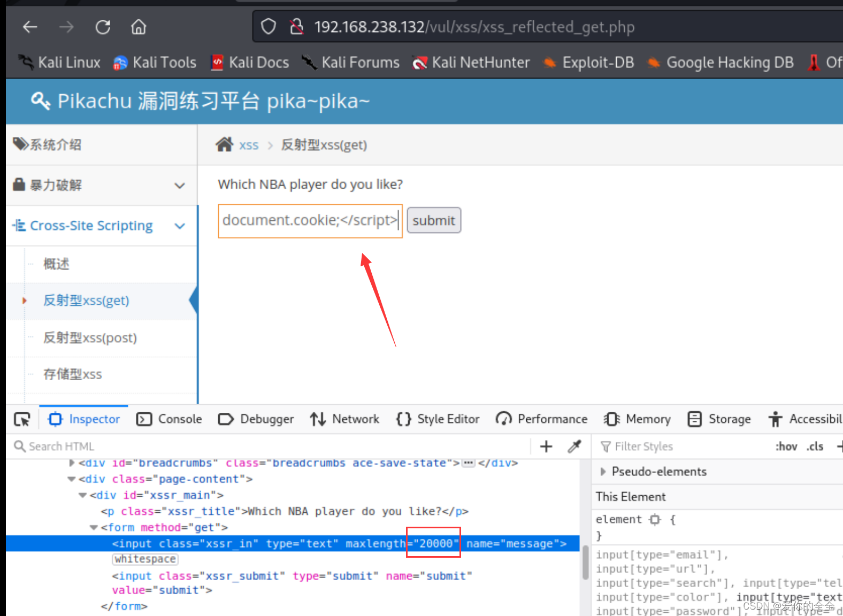
Task: Open the tracking protection shield icon
Action: [x=269, y=27]
